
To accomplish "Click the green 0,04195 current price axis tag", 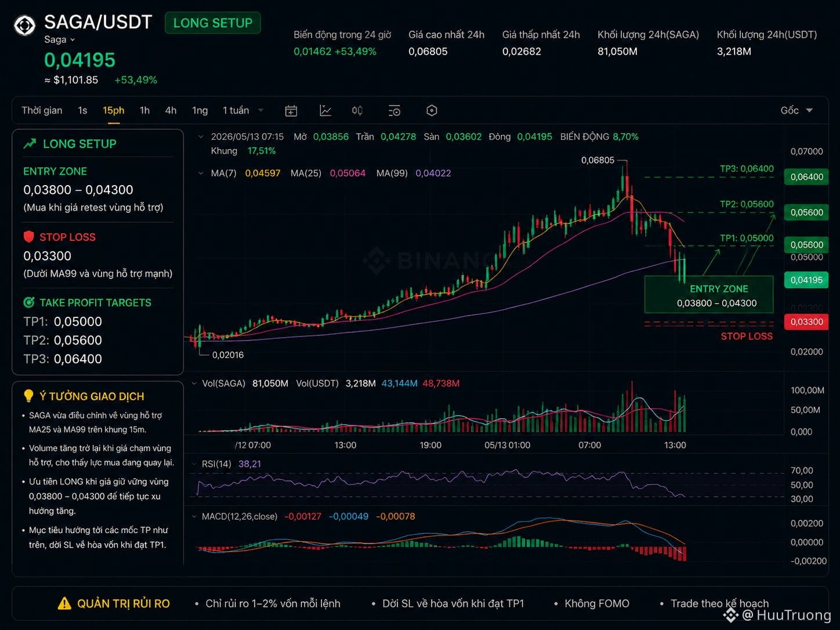I will pos(806,280).
